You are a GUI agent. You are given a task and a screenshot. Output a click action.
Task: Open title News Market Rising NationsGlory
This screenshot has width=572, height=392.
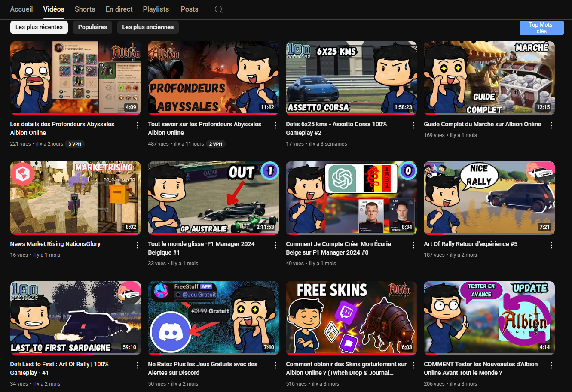(x=55, y=244)
